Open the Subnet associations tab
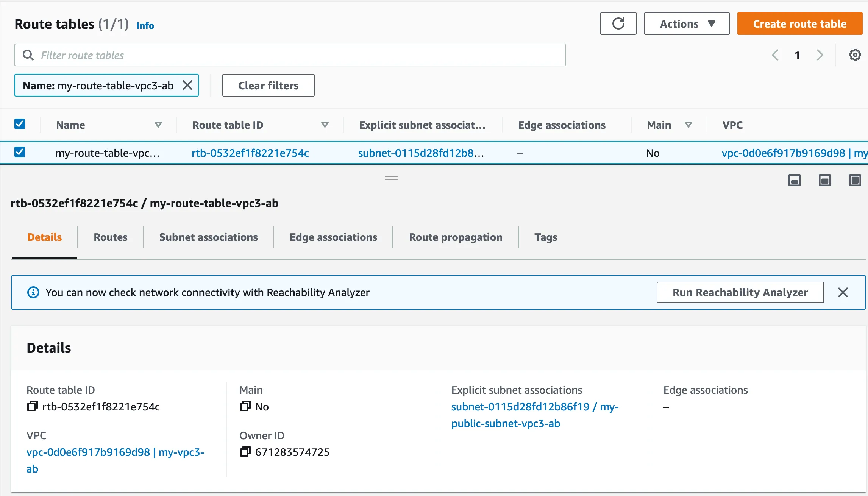Viewport: 868px width, 496px height. pyautogui.click(x=208, y=237)
